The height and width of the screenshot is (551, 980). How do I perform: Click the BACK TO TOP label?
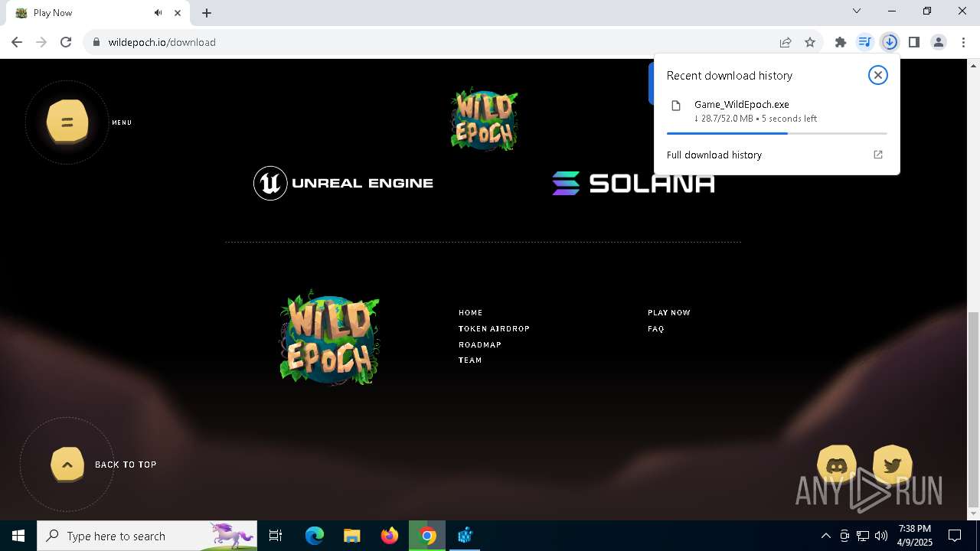pyautogui.click(x=126, y=465)
